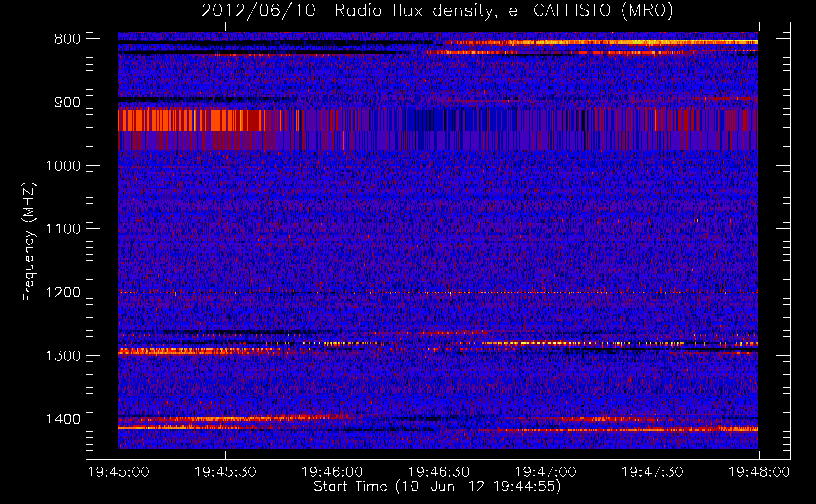Click the 1400 frequency tick label
Screen dimensions: 816x504
63,419
